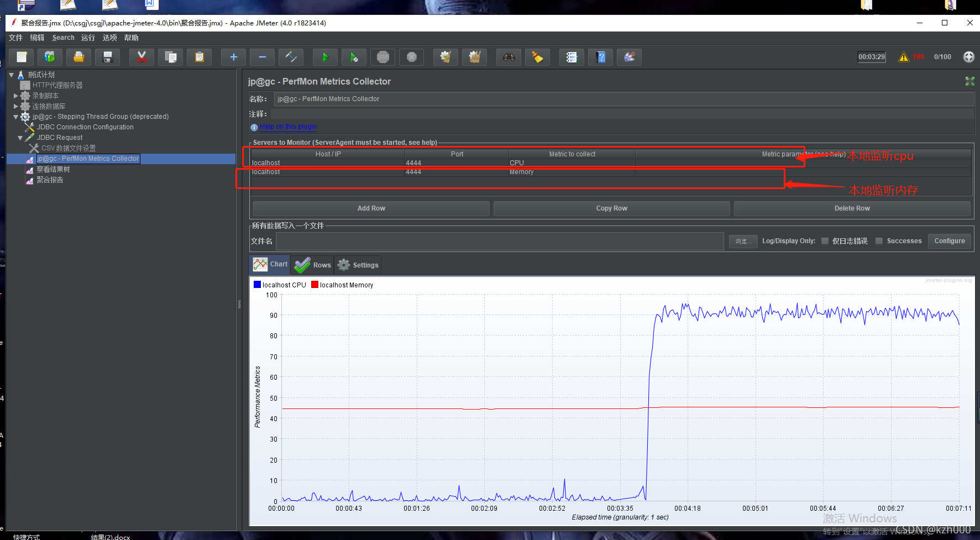Click the Configure button
The image size is (980, 540).
coord(949,241)
